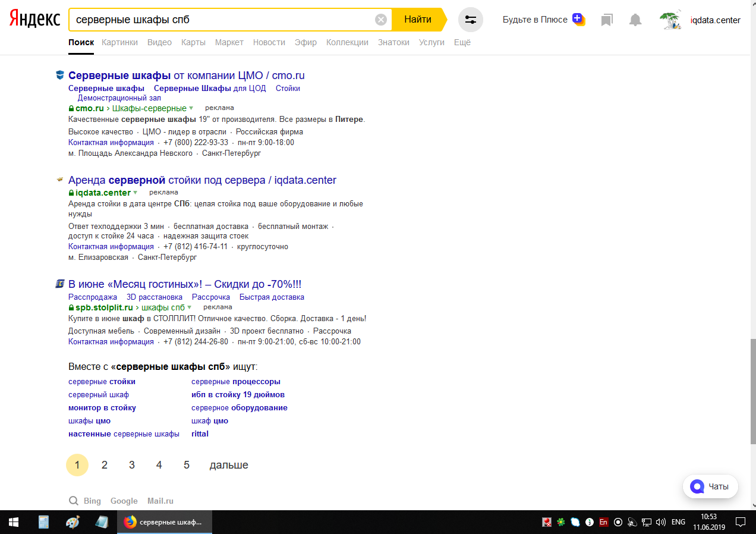Click the 'Будьте в Плюсе' link

pos(535,20)
